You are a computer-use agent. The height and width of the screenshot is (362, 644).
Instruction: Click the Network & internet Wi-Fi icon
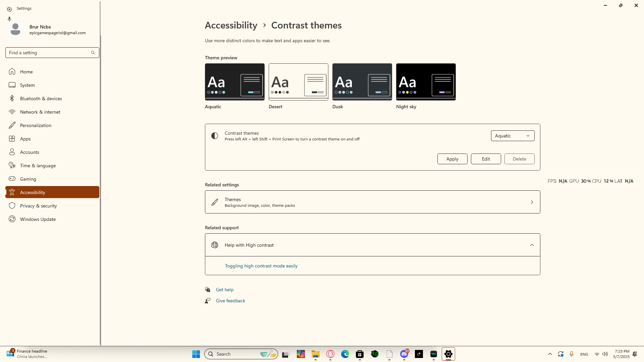point(12,112)
